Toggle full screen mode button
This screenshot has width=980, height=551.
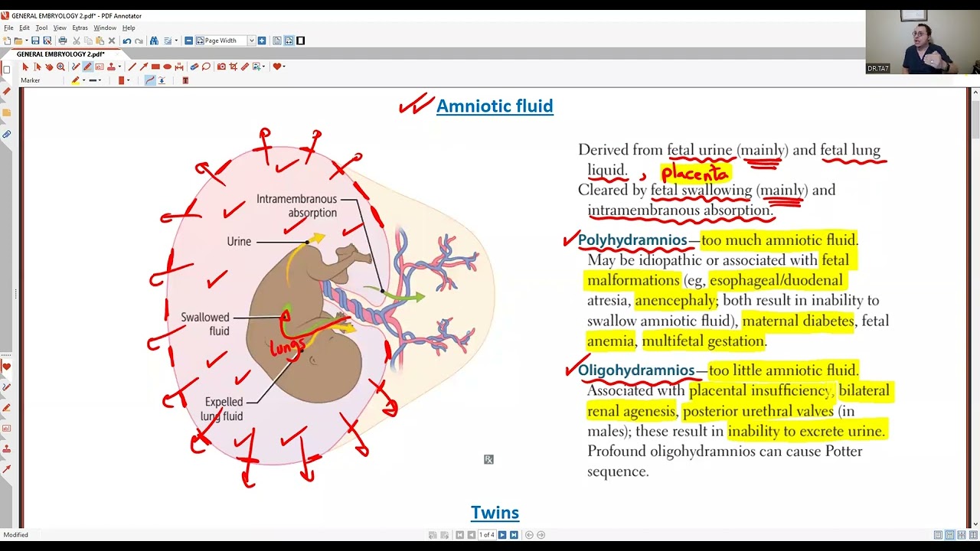click(300, 41)
